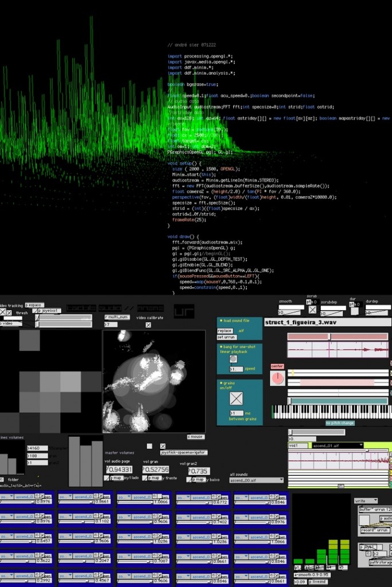392x587 pixels.
Task: Click the one-shot playback bang button
Action: (233, 359)
